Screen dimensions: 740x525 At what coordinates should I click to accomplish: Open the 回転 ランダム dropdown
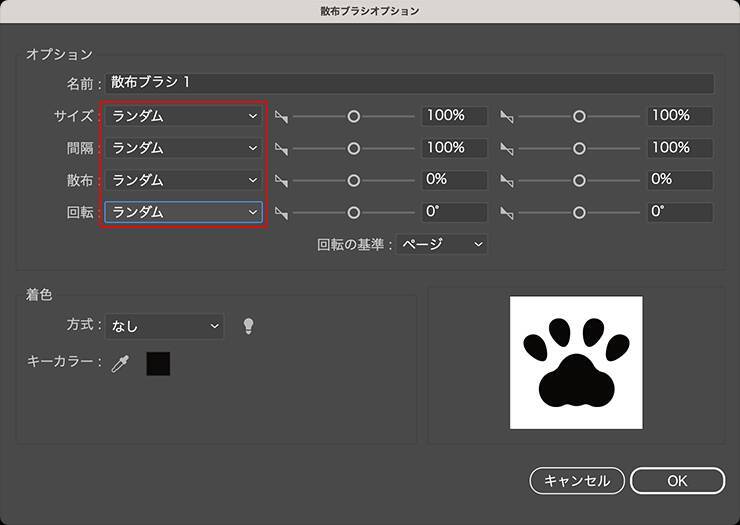pyautogui.click(x=184, y=212)
